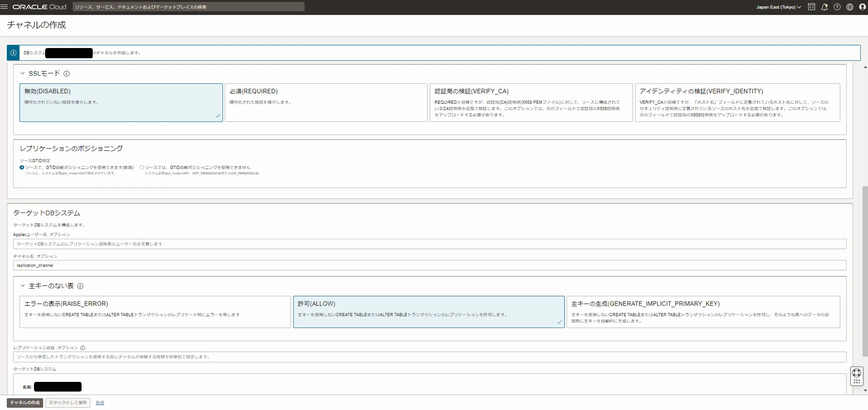Open the user profile icon
The height and width of the screenshot is (410, 868).
[862, 7]
